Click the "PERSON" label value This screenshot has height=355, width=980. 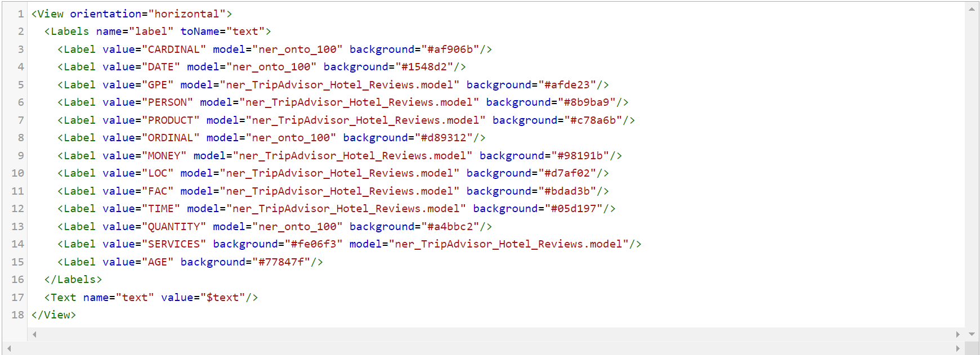(x=167, y=102)
